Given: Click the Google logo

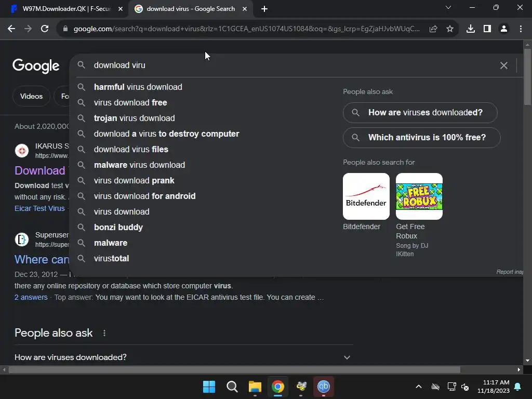Looking at the screenshot, I should coord(36,66).
